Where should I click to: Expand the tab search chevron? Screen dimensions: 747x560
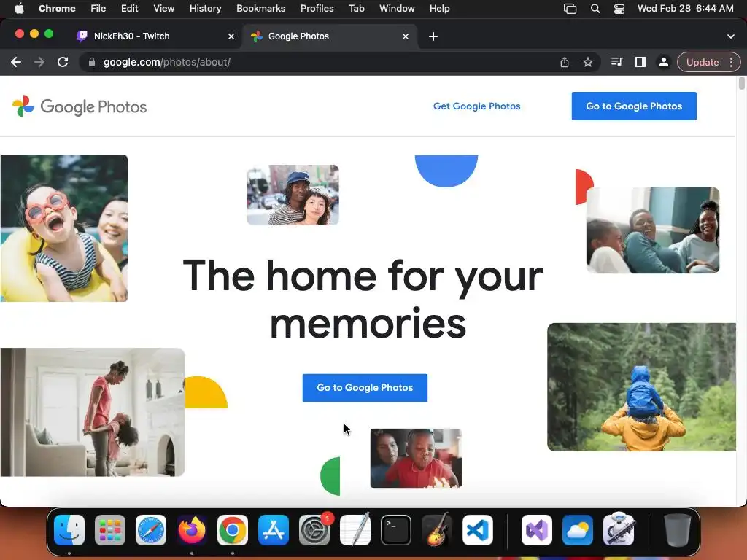click(731, 36)
